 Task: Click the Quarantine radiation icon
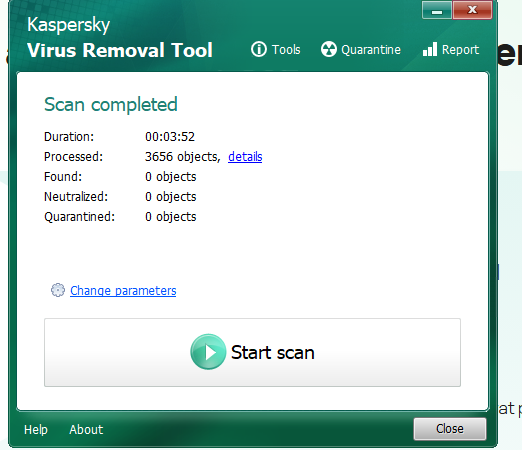[329, 49]
